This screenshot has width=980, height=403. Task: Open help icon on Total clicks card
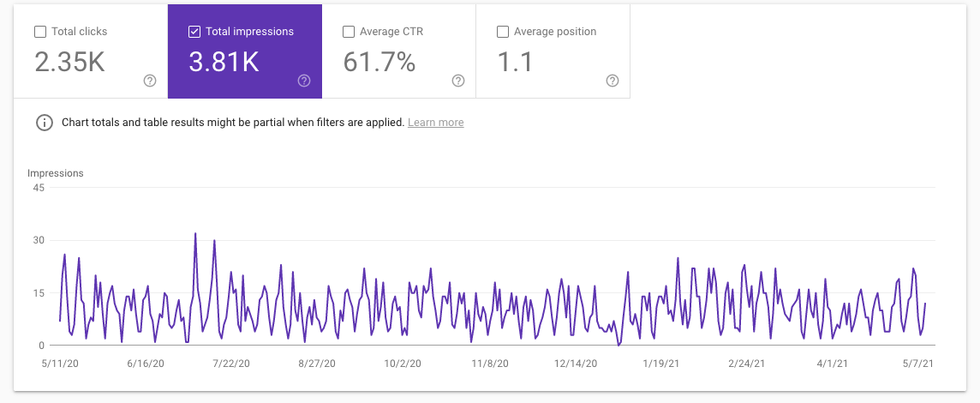click(x=150, y=80)
